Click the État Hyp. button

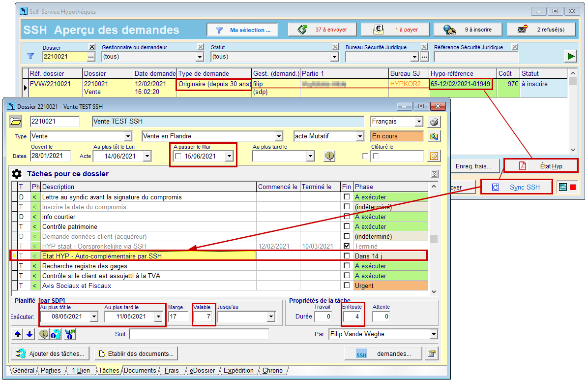click(x=540, y=165)
